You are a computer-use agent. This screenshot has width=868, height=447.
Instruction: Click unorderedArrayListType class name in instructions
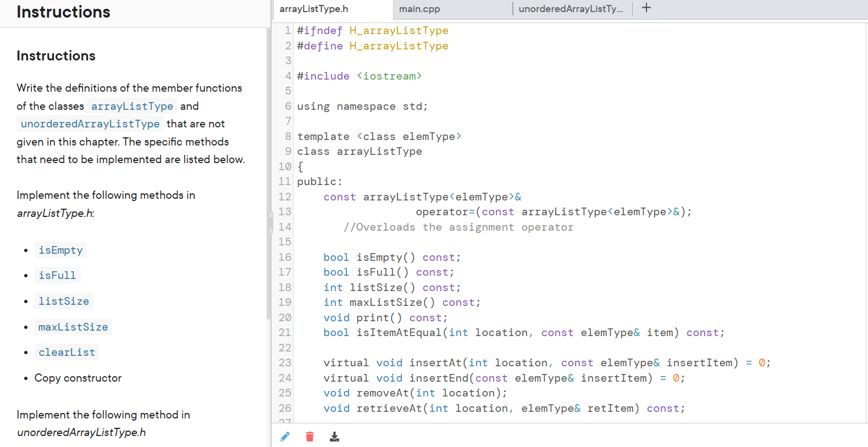tap(90, 124)
